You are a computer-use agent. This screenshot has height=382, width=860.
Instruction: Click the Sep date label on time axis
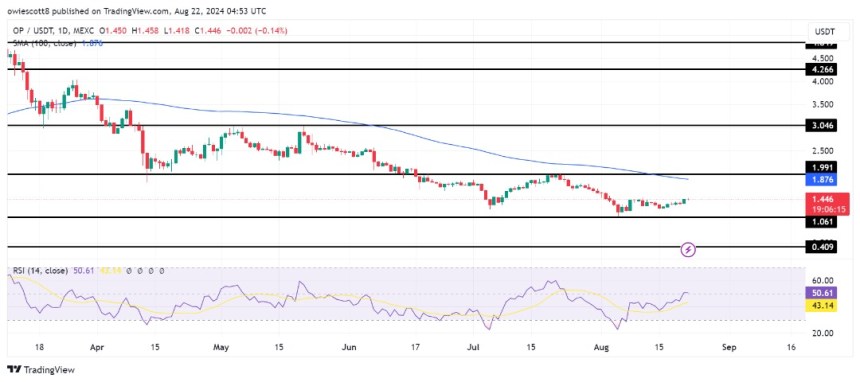[728, 347]
